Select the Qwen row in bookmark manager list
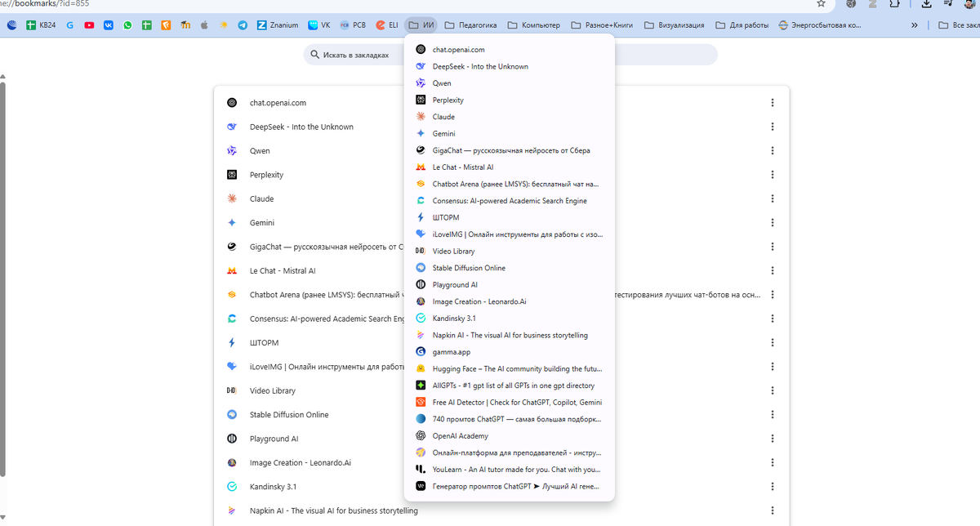 coord(501,151)
